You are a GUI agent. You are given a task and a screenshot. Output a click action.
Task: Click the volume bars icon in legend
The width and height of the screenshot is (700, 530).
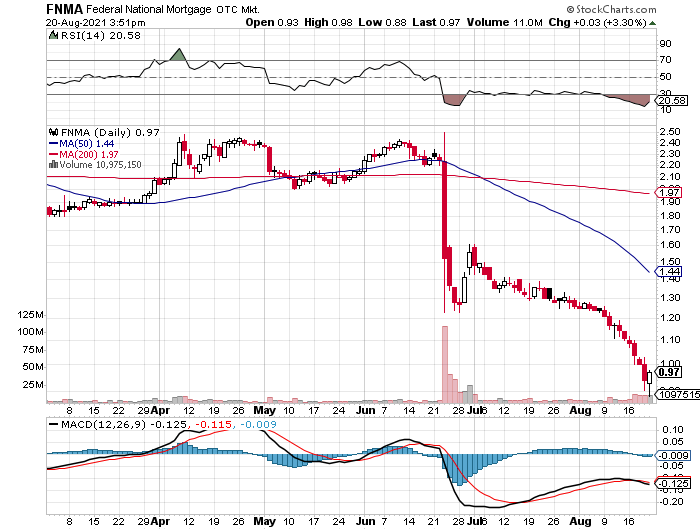(53, 164)
